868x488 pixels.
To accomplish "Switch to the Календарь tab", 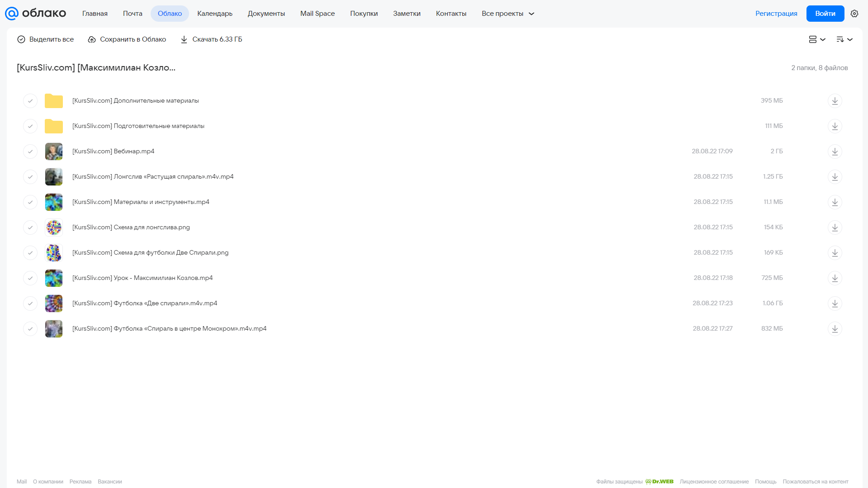I will click(x=215, y=14).
